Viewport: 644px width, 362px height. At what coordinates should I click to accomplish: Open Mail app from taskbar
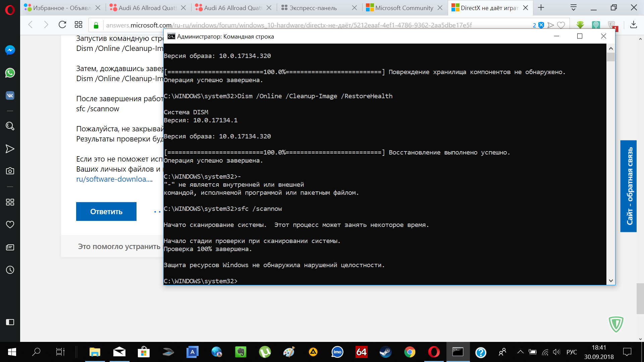coord(119,352)
